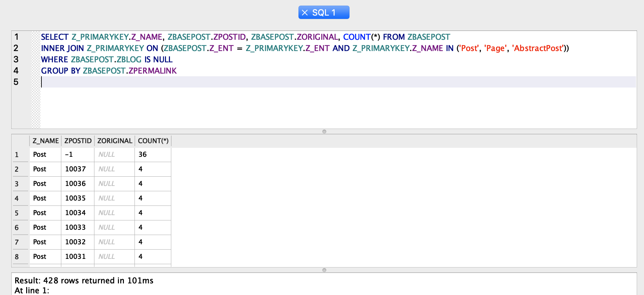This screenshot has height=295, width=644.
Task: Click the COUNT function on line 1
Action: pyautogui.click(x=356, y=37)
